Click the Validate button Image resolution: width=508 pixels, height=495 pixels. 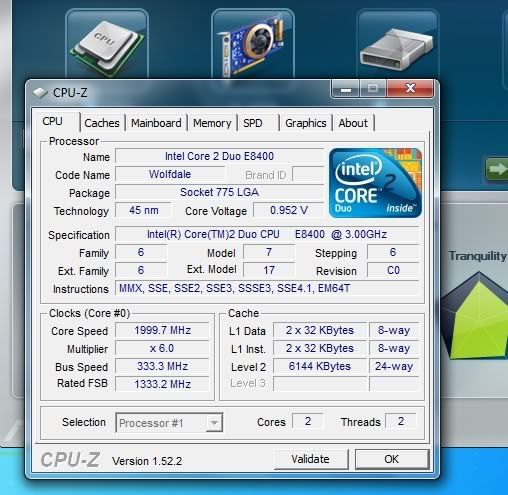tap(311, 459)
